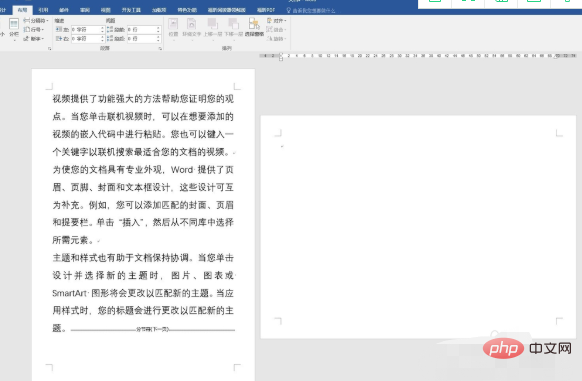Open the page setup dialog launcher
The height and width of the screenshot is (381, 582).
[x=49, y=48]
